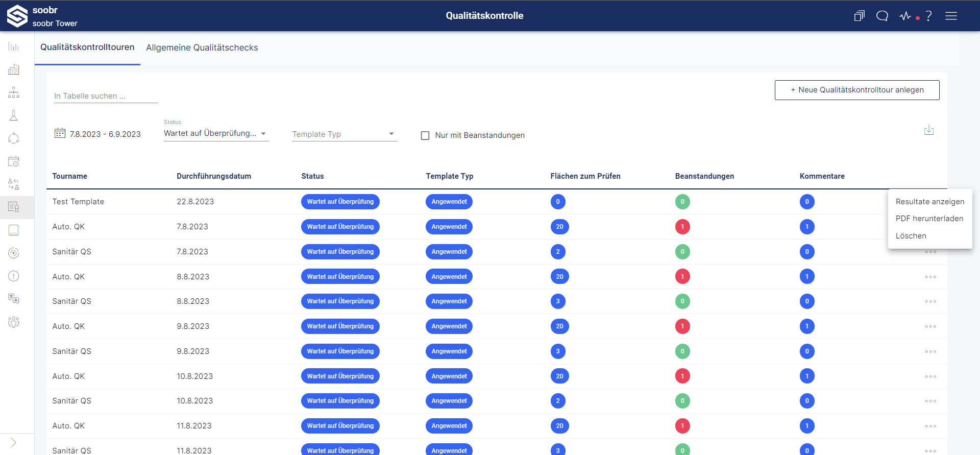Open the translation sidebar icon
This screenshot has height=455, width=980.
pyautogui.click(x=14, y=299)
